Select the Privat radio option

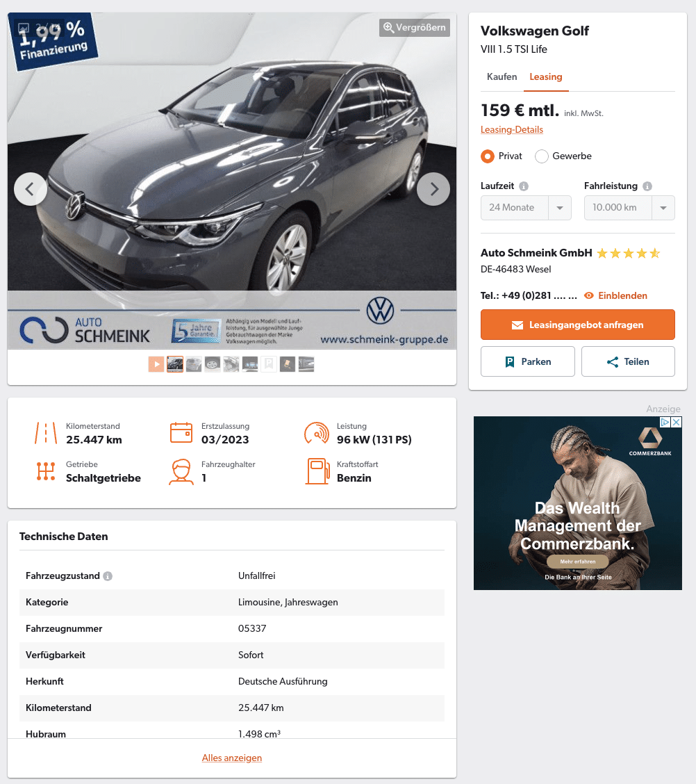pyautogui.click(x=488, y=156)
